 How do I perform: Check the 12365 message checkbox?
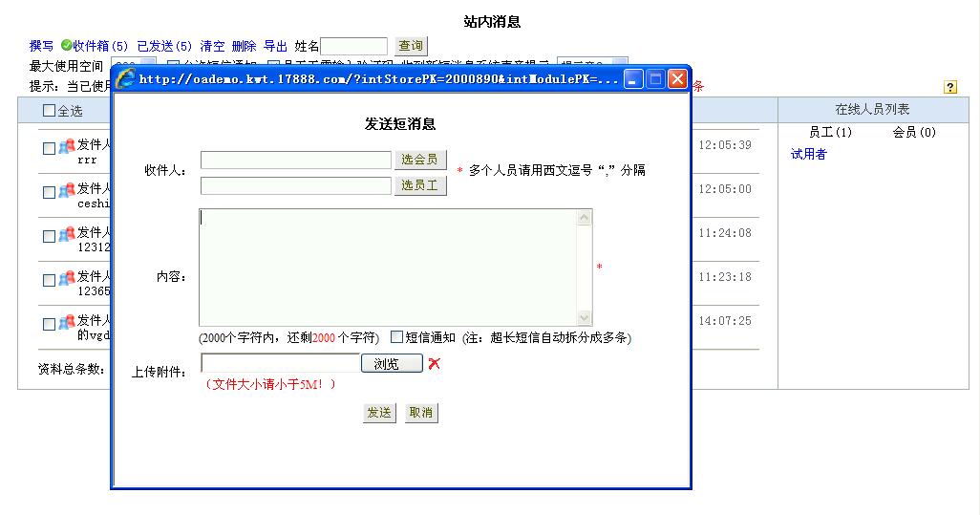[49, 280]
